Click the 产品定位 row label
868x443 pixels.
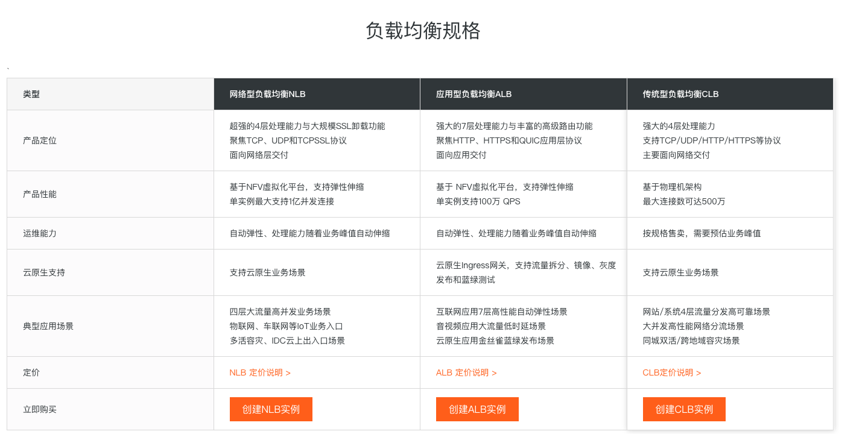40,140
